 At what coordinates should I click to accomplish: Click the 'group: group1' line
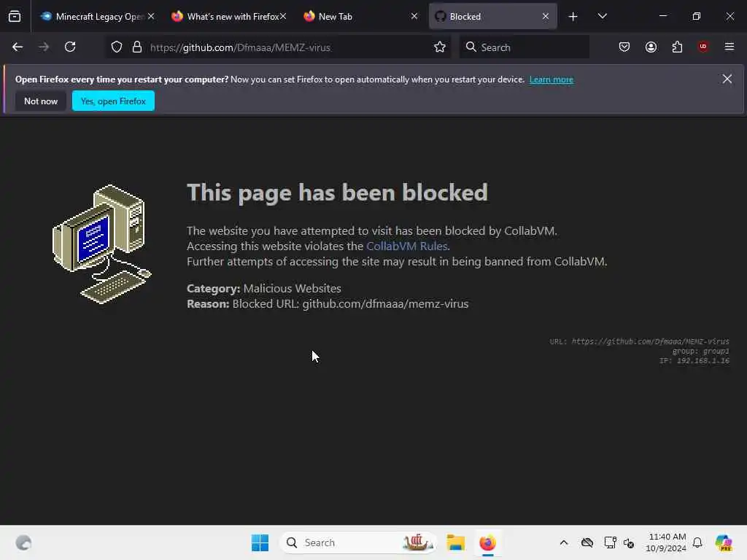[701, 351]
